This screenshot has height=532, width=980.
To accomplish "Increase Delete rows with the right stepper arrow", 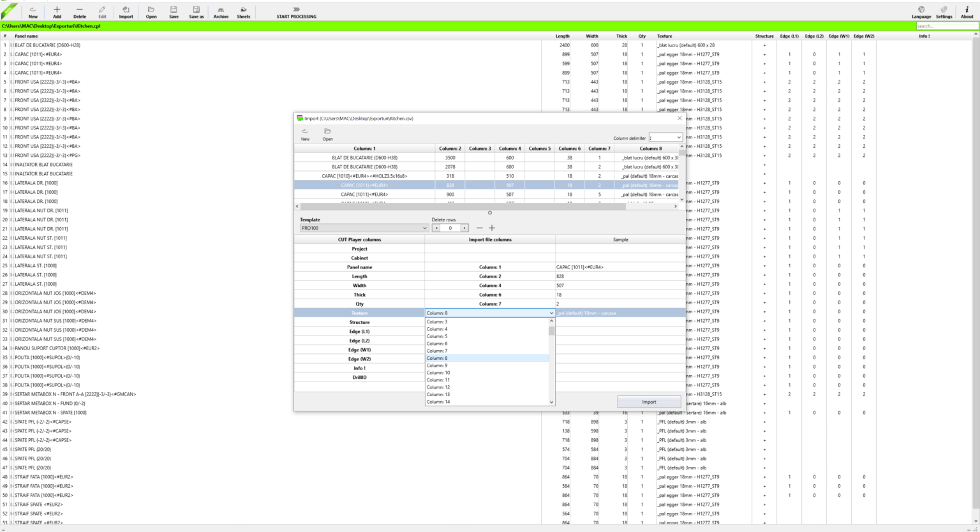I will tap(464, 228).
